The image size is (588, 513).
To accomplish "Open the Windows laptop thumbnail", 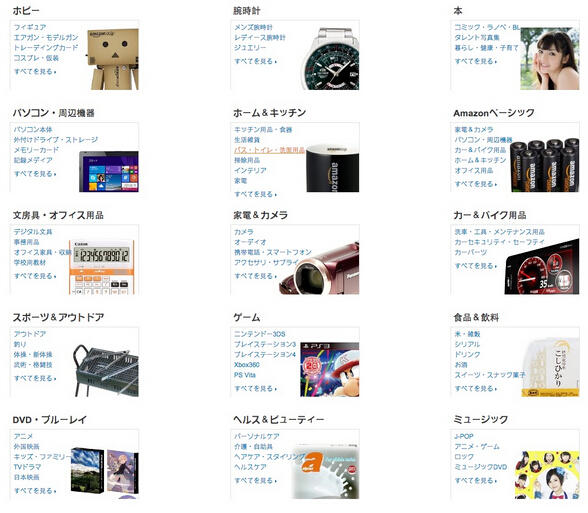I will [109, 171].
